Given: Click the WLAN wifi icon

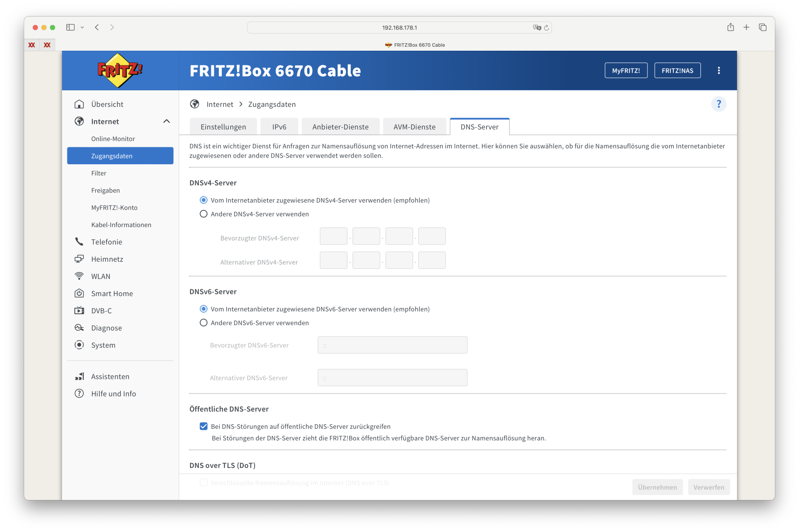Looking at the screenshot, I should coord(79,276).
